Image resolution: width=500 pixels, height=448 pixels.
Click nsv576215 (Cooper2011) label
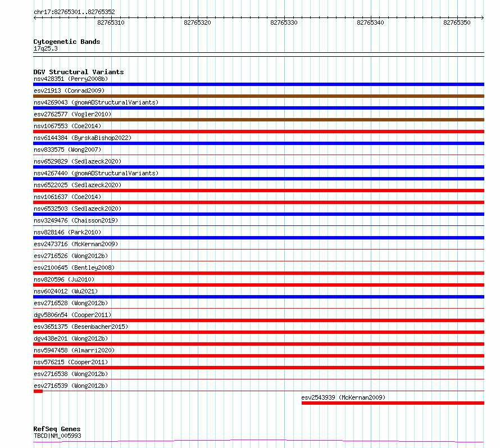click(71, 362)
